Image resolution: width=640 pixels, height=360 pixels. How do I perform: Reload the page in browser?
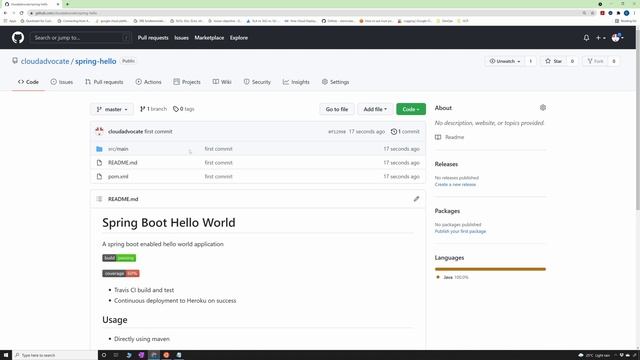pos(22,13)
